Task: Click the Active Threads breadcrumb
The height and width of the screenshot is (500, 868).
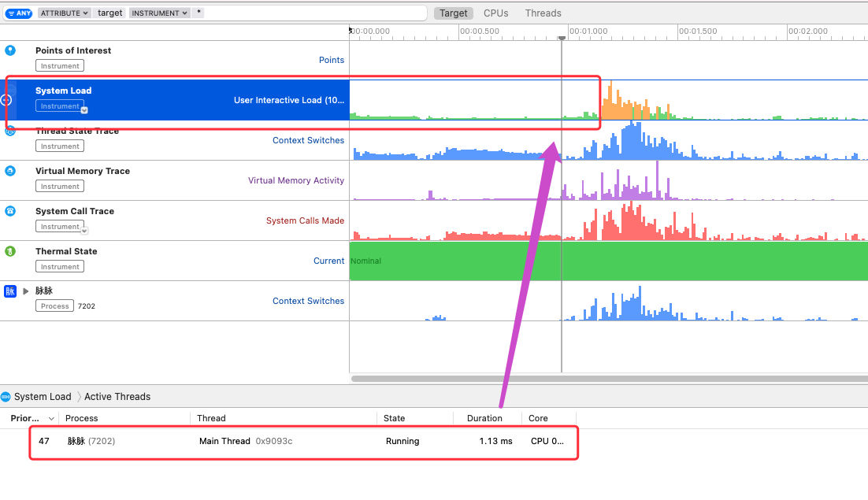Action: pos(117,397)
